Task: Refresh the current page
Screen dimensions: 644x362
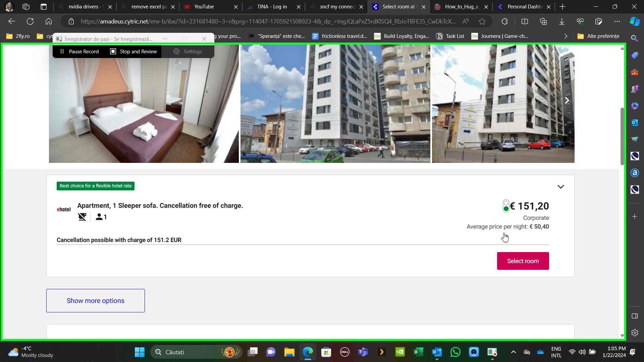Action: [x=30, y=21]
